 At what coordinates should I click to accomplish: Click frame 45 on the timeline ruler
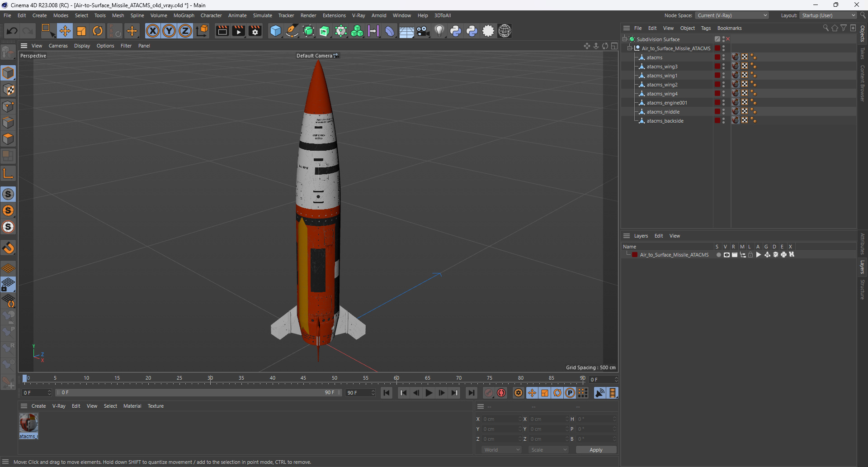click(303, 378)
